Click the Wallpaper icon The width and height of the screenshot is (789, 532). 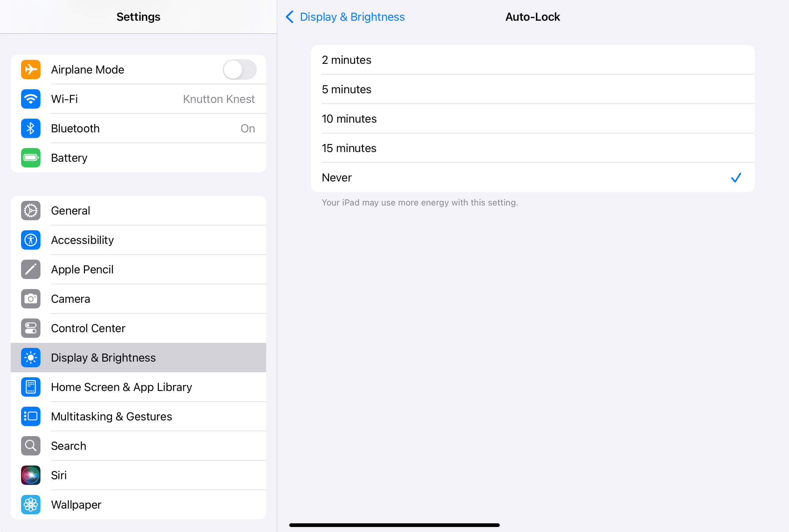30,505
